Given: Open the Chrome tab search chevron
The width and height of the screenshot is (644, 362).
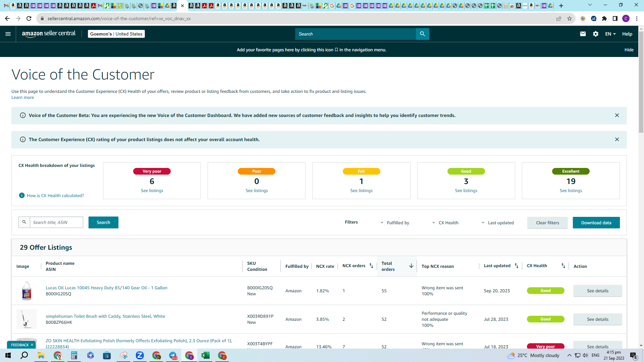Looking at the screenshot, I should point(590,5).
